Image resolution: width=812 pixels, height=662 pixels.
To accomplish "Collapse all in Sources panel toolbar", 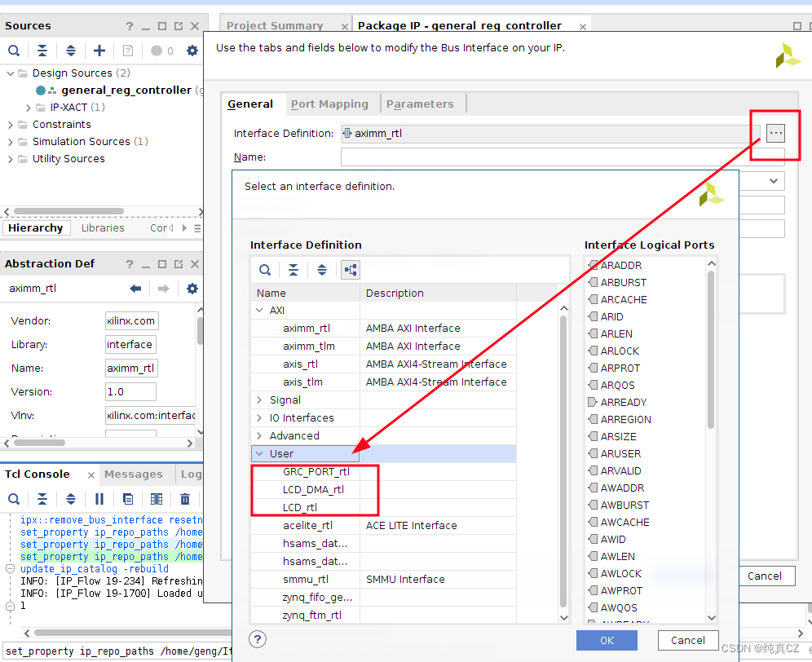I will click(42, 51).
